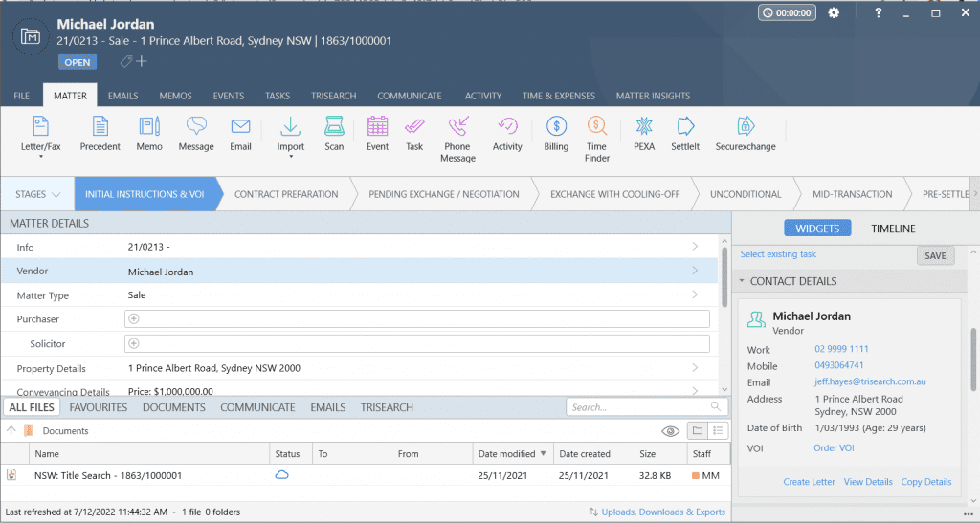The image size is (980, 523).
Task: Switch to the folder view toggle
Action: [697, 431]
